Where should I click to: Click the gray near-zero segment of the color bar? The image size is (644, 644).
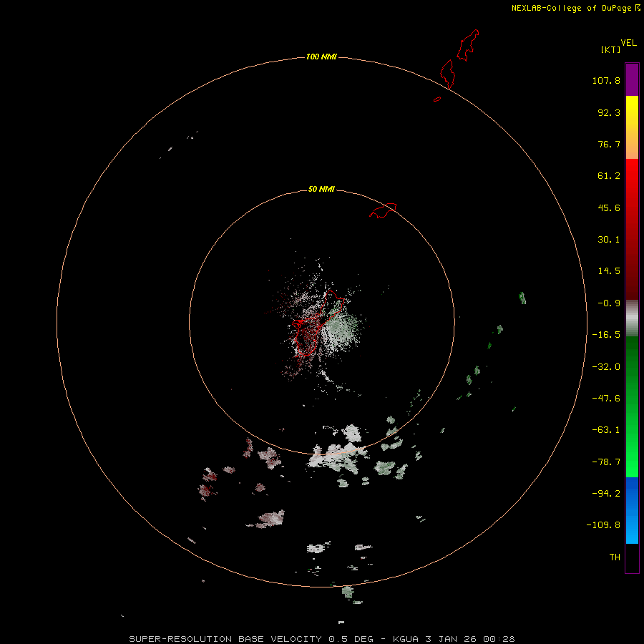pos(632,318)
